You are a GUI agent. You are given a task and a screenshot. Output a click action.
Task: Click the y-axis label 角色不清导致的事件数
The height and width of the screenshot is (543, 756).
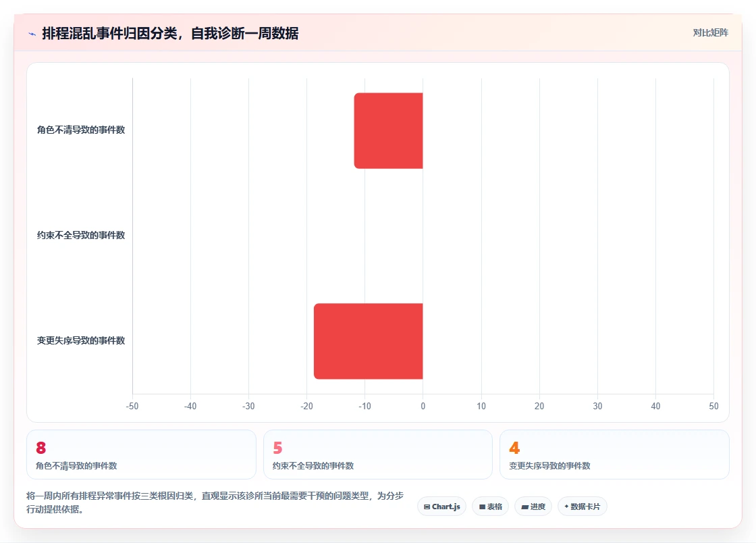[x=81, y=130]
